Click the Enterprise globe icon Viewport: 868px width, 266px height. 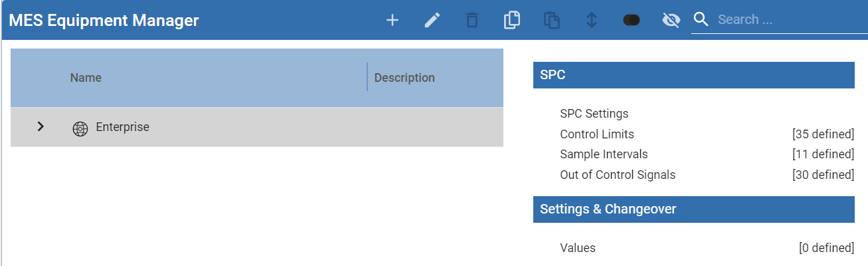[x=80, y=128]
